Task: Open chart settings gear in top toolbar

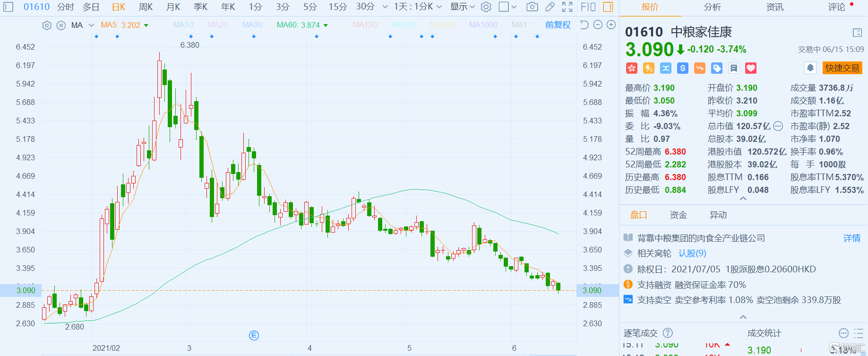Action: pos(486,7)
